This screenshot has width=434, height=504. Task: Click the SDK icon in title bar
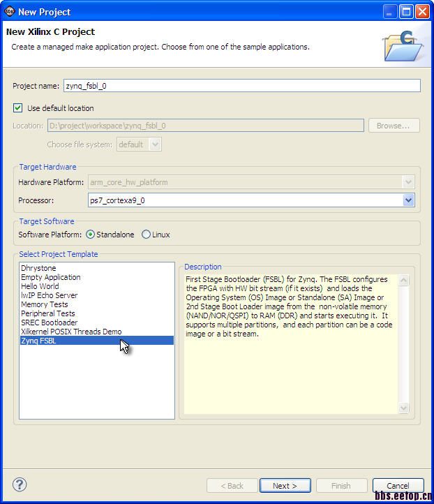click(x=9, y=12)
